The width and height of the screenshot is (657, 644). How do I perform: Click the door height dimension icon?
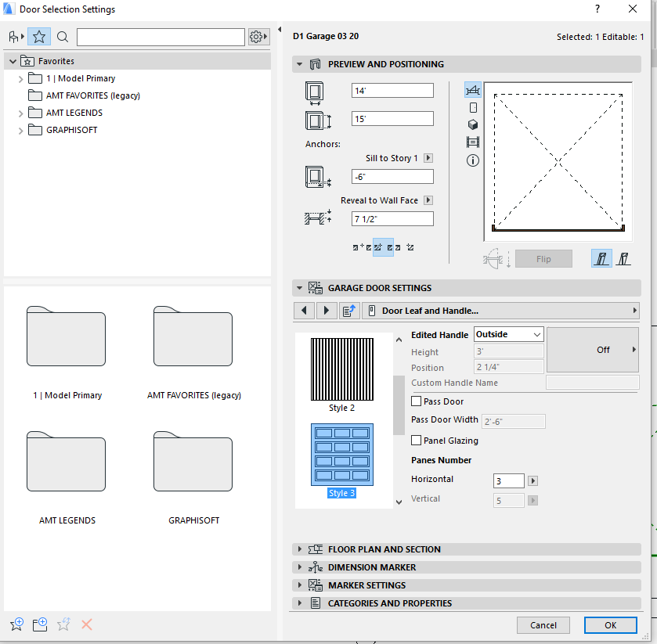[x=318, y=121]
